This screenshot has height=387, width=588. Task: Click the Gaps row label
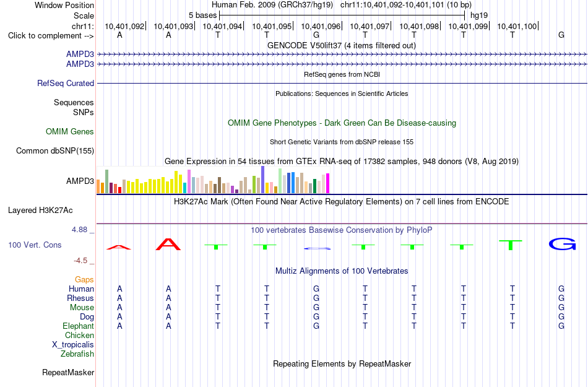pos(84,279)
